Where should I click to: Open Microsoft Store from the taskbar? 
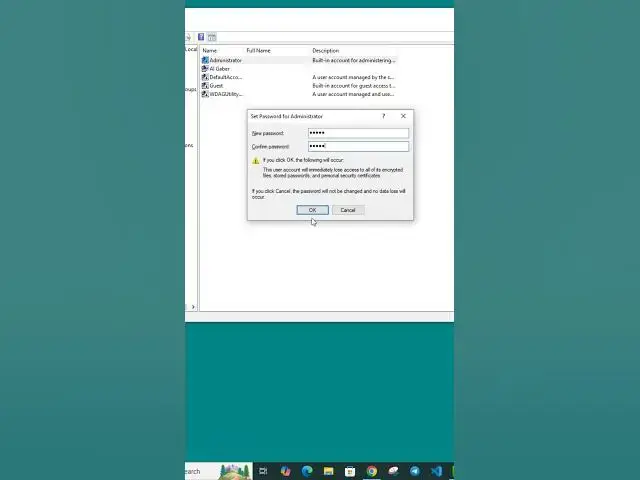click(x=350, y=471)
